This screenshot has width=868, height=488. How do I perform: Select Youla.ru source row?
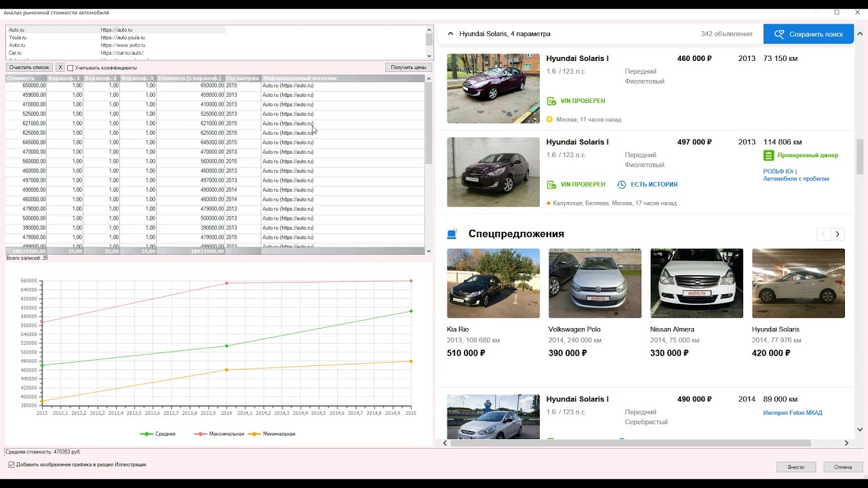115,38
